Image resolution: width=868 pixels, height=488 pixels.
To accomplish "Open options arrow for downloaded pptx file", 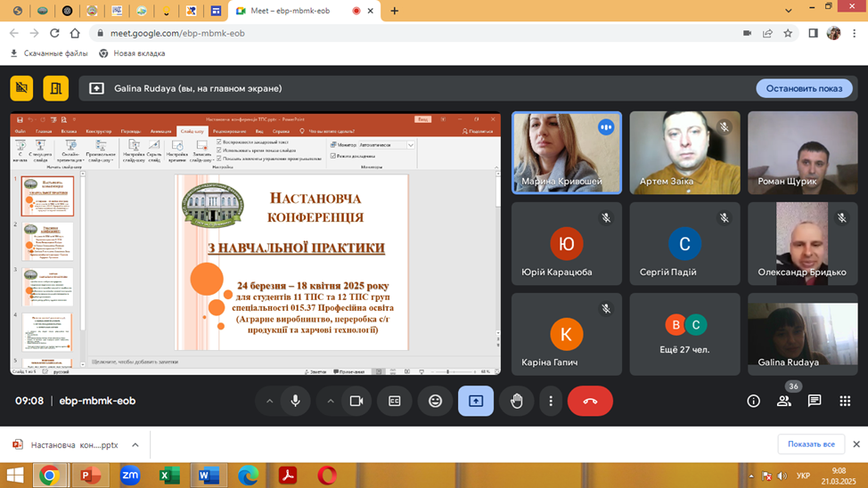I will coord(135,444).
